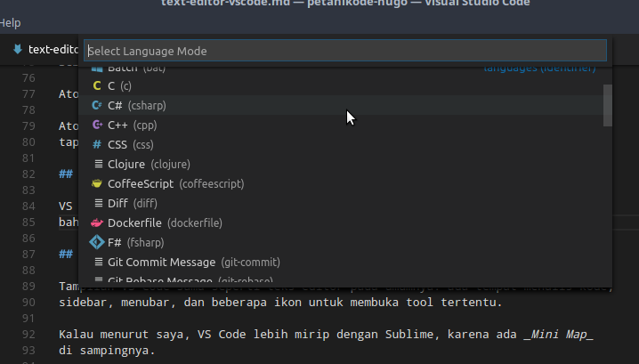Click the language list scrollbar thumb
639x364 pixels.
point(608,105)
